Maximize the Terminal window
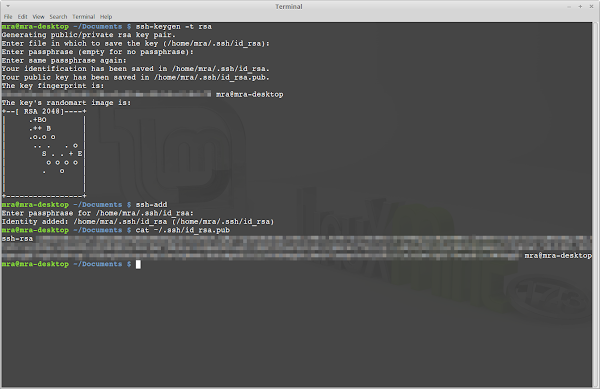600x389 pixels. (580, 7)
